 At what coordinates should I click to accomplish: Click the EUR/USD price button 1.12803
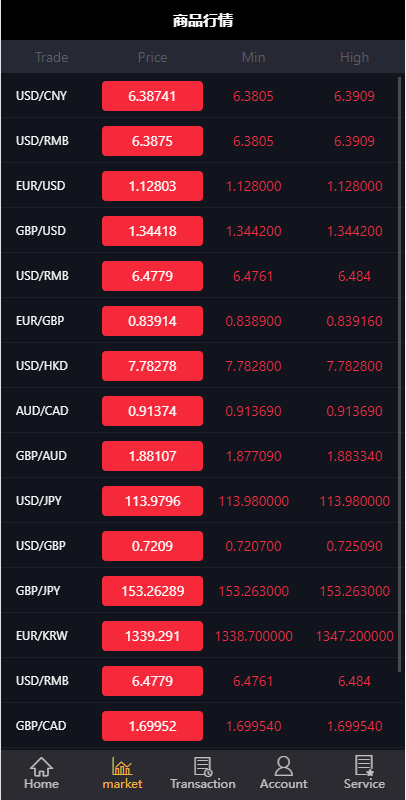pyautogui.click(x=153, y=186)
